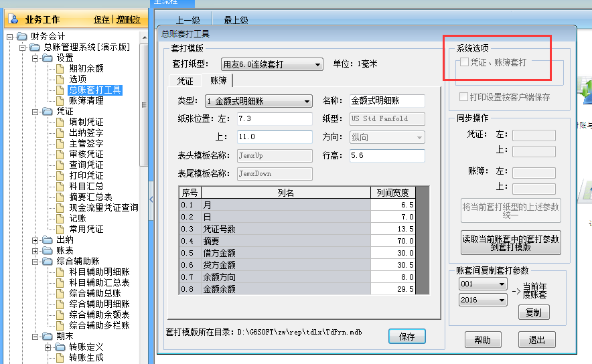Click the 记账 document icon

click(60, 218)
